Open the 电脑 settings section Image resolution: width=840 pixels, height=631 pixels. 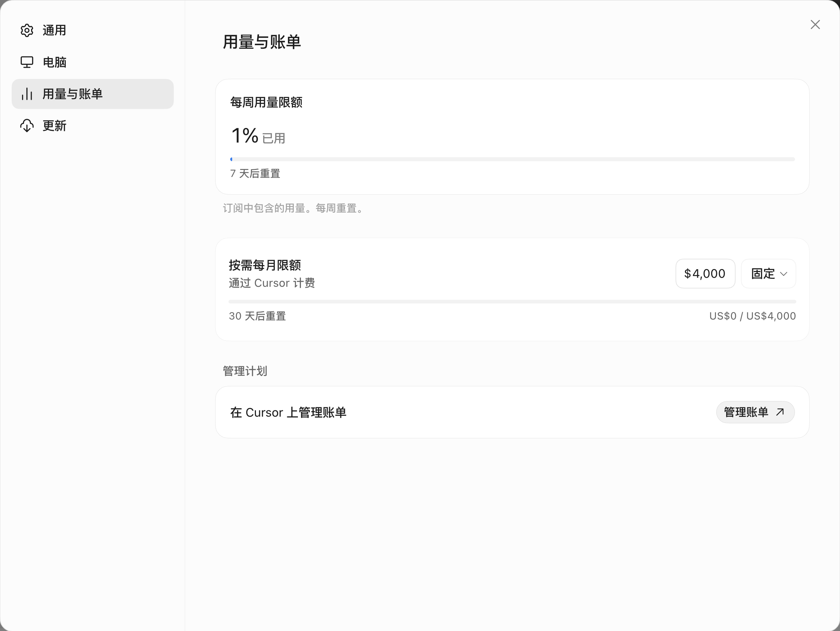tap(93, 62)
